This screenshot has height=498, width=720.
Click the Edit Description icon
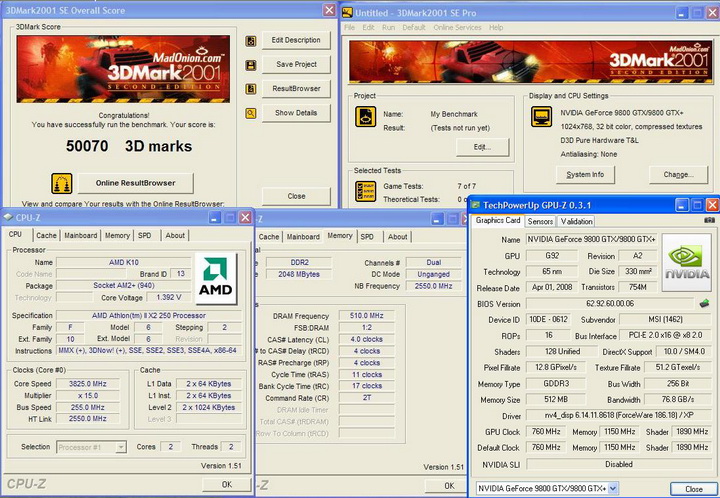[251, 41]
